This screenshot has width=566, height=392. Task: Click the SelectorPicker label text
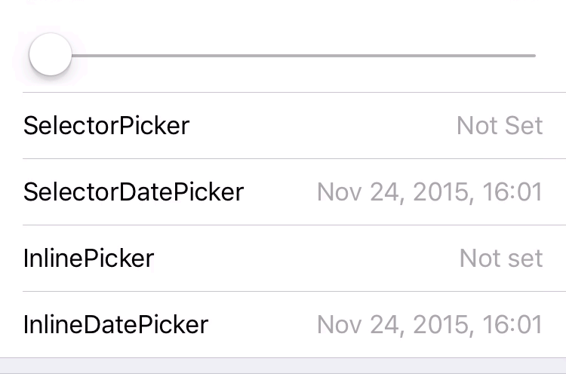(106, 126)
